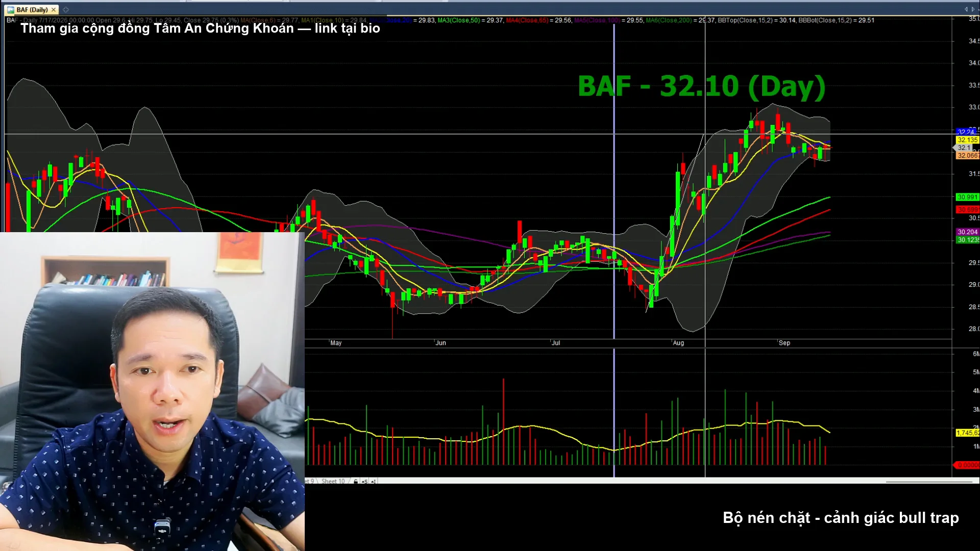This screenshot has width=980, height=551.
Task: Click the Sep label on time axis
Action: (x=785, y=343)
